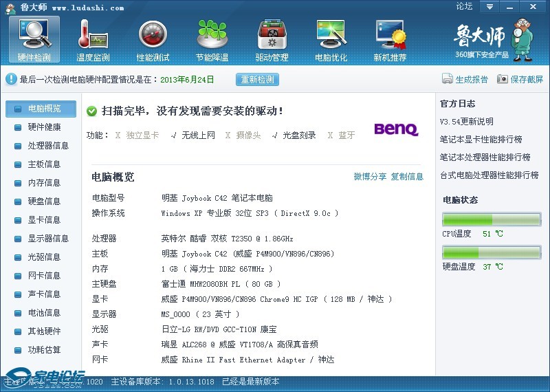Click the 蓝牙 feature indicator
This screenshot has width=550, height=392.
341,135
